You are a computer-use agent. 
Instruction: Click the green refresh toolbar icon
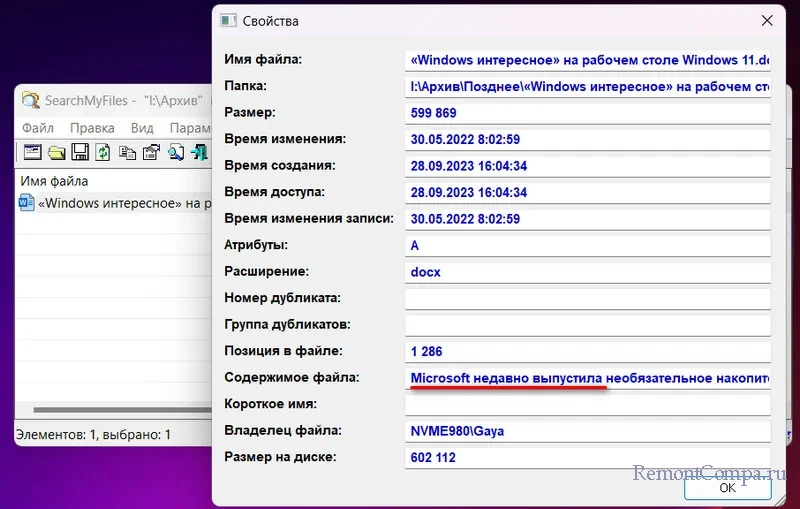pos(102,153)
